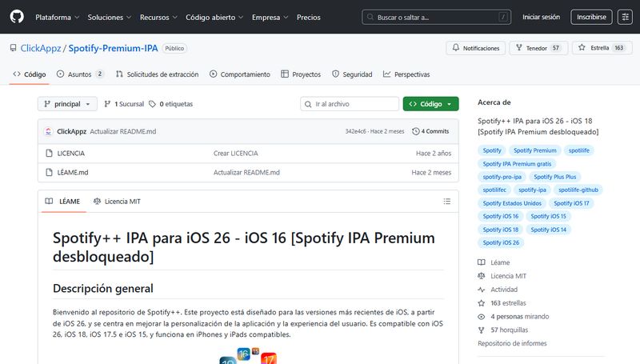Viewport: 640px width, 364px height.
Task: Focus the Ir al archivo field
Action: [350, 104]
